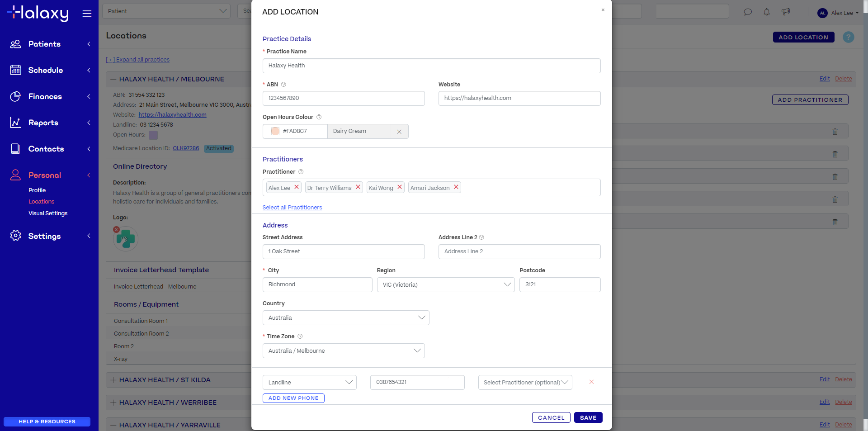Delete the landline phone row
The image size is (868, 431).
click(x=591, y=382)
